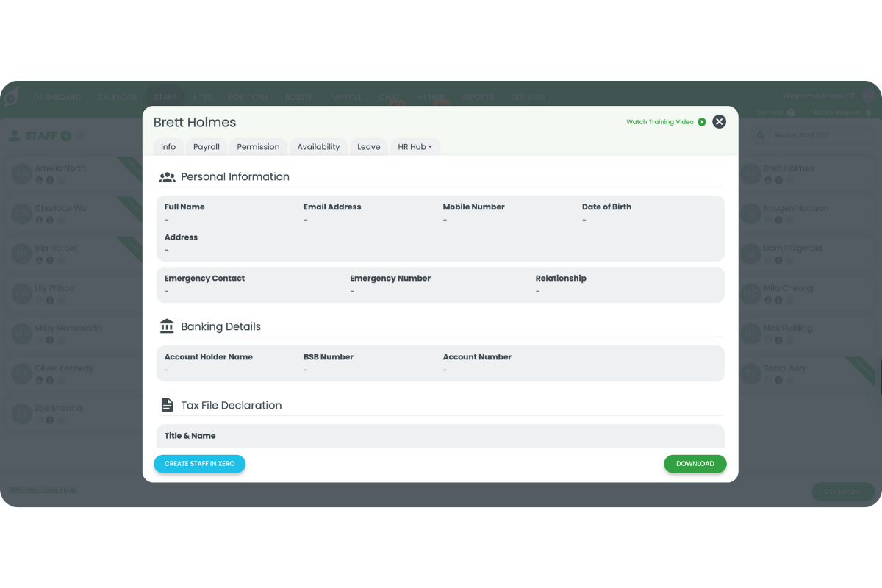Click the green plus icon to add staff
Viewport: 882px width, 588px height.
pos(65,136)
